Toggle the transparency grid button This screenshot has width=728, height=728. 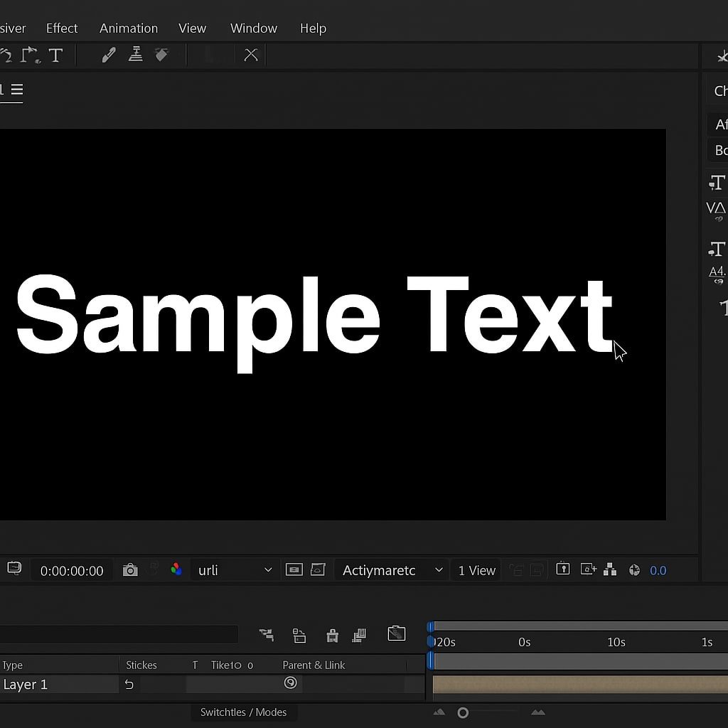click(318, 569)
